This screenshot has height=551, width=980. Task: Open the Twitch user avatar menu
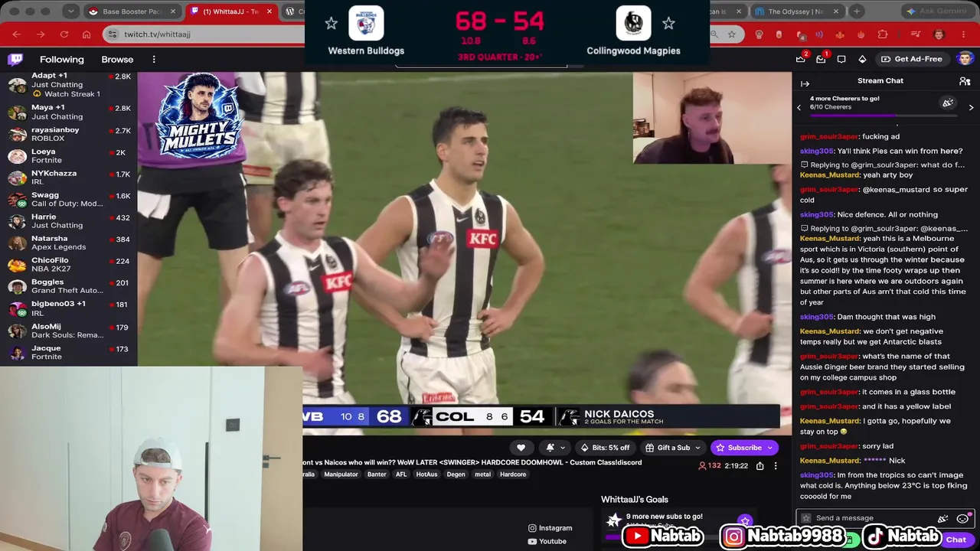[965, 59]
